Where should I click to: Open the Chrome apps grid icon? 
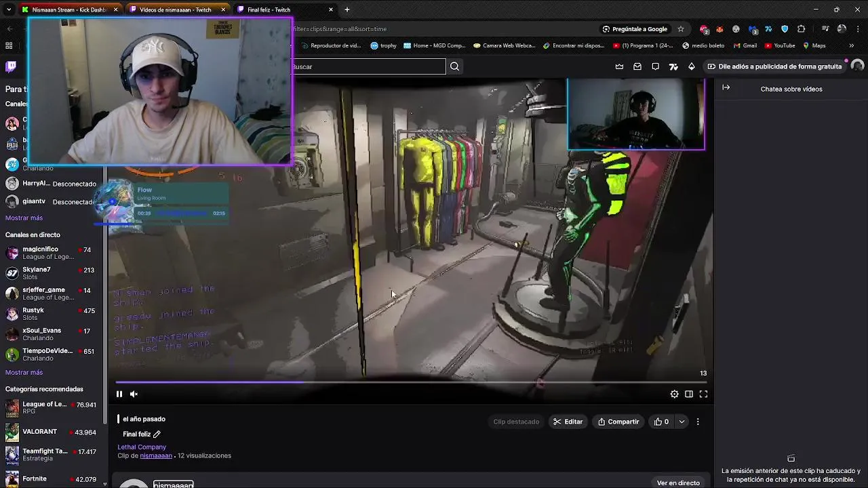[x=9, y=45]
